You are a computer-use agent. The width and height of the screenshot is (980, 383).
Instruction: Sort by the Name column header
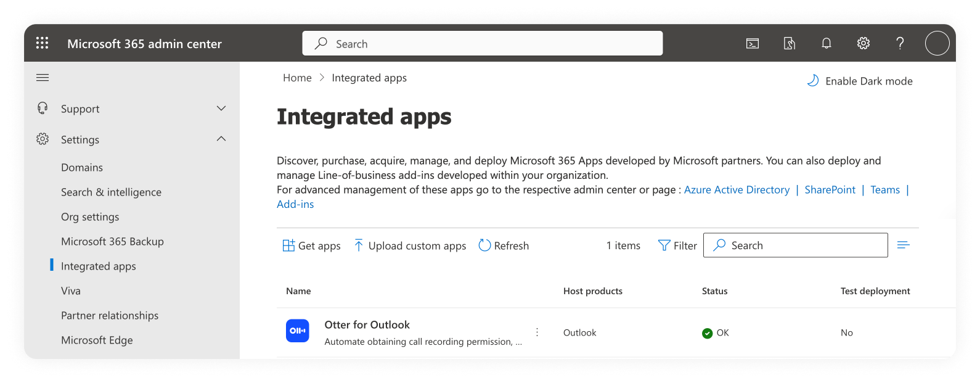(x=298, y=291)
